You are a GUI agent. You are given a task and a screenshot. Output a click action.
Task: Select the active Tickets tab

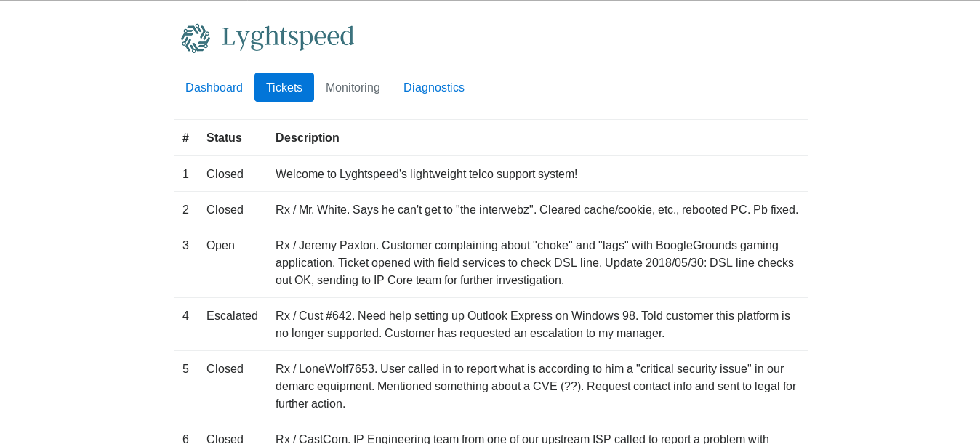pos(284,87)
